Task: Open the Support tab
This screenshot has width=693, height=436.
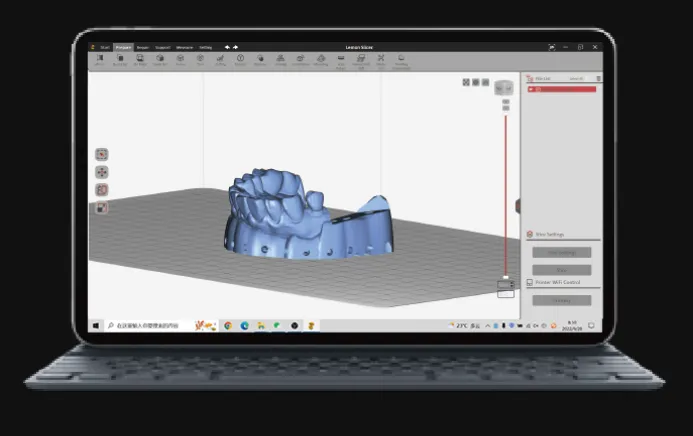Action: (x=162, y=47)
